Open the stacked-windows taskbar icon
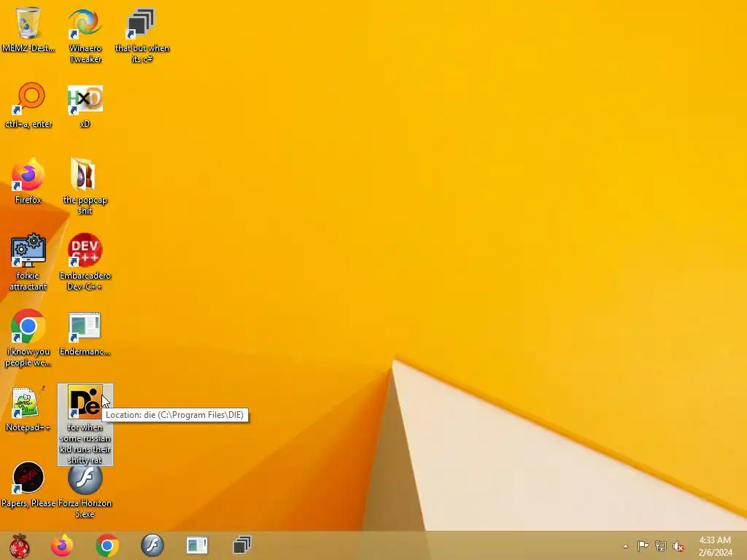 pos(242,545)
